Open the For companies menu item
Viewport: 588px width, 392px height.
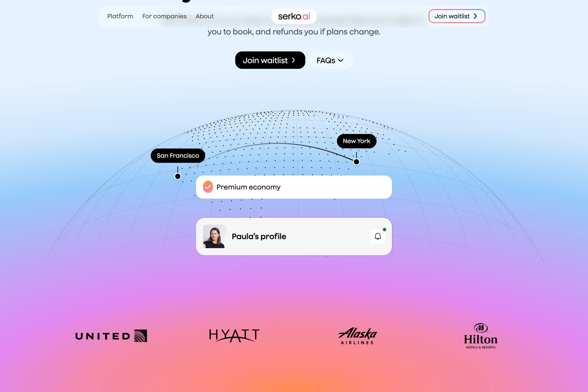point(164,16)
